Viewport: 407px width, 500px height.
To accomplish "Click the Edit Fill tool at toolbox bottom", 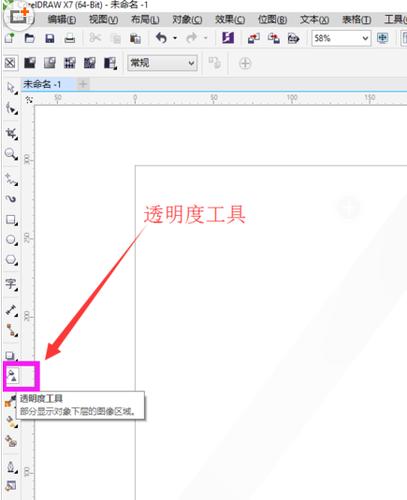I will [x=11, y=486].
